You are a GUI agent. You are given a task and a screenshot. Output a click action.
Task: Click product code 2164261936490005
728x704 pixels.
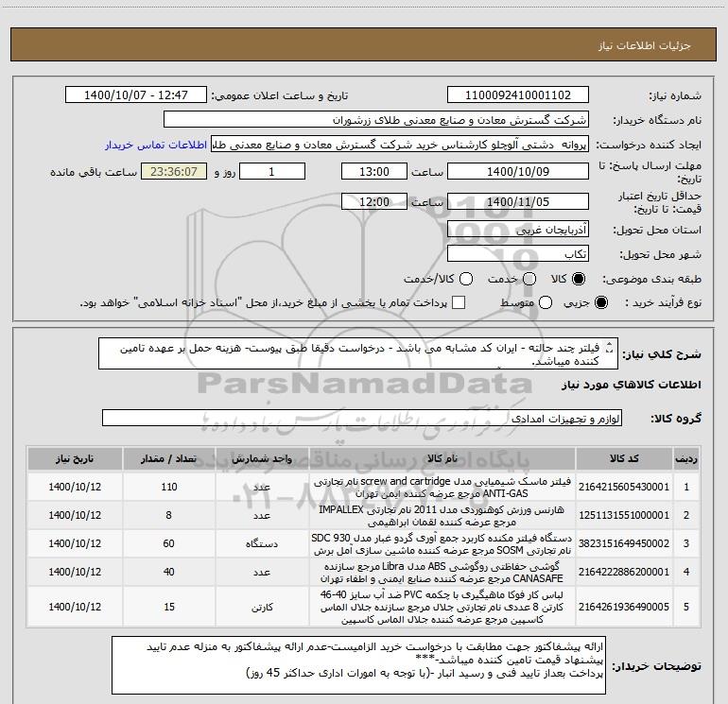point(624,607)
